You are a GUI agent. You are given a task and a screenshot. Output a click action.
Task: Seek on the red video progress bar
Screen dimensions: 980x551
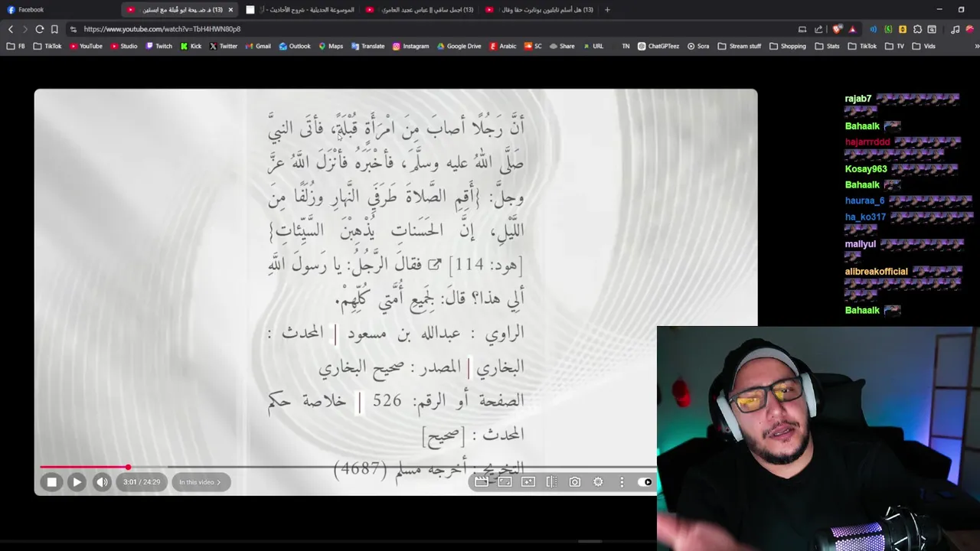pos(84,467)
